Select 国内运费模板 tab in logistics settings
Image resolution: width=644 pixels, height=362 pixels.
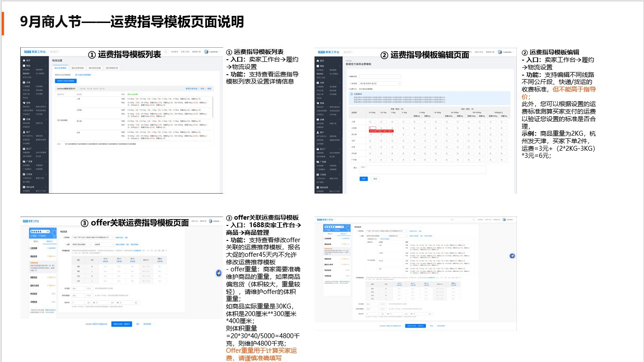tap(61, 68)
